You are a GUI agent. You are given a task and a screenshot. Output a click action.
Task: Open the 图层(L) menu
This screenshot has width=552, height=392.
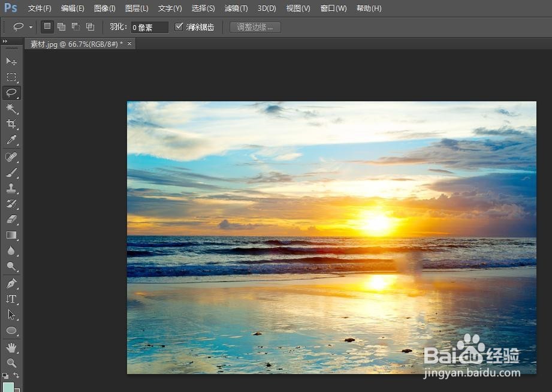tap(137, 8)
